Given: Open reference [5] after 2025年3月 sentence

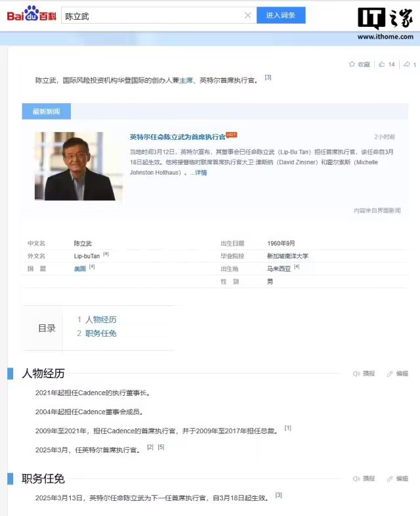Looking at the screenshot, I should pyautogui.click(x=161, y=447).
